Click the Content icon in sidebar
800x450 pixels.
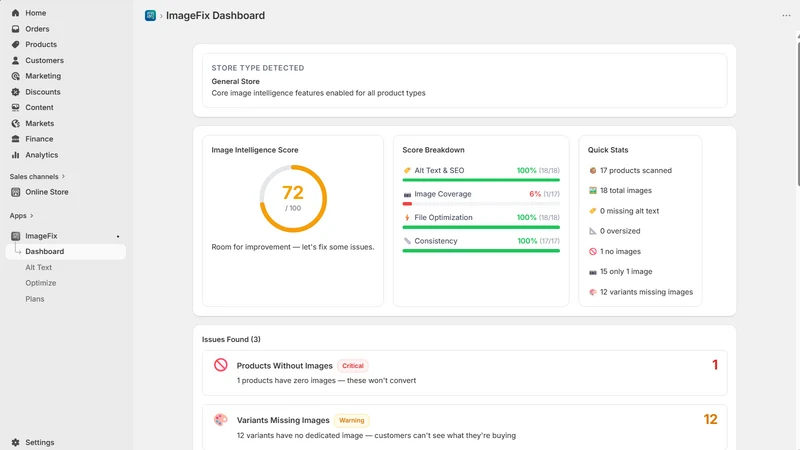[15, 108]
